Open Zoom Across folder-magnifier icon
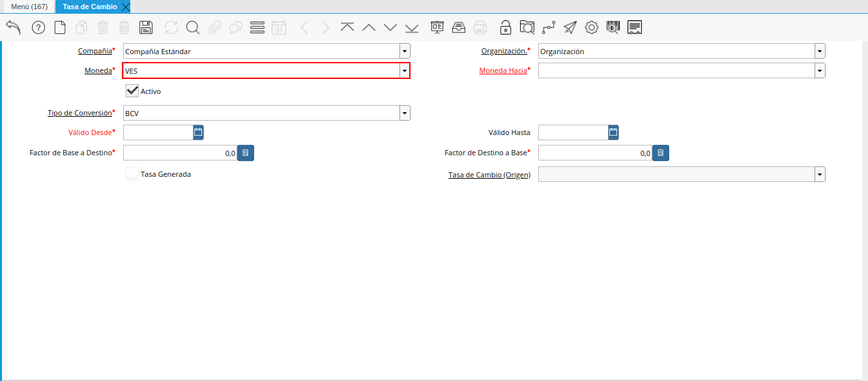The image size is (868, 381). tap(527, 27)
